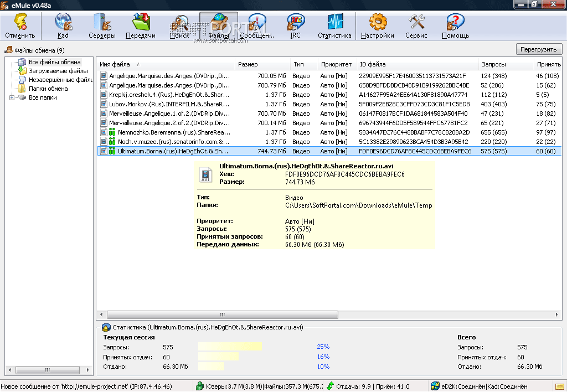Open Настройки settings gear
Image resolution: width=567 pixels, height=392 pixels.
click(378, 26)
